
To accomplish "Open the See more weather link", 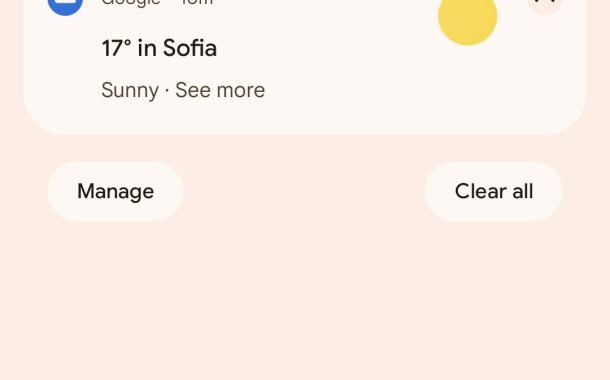I will (x=220, y=90).
